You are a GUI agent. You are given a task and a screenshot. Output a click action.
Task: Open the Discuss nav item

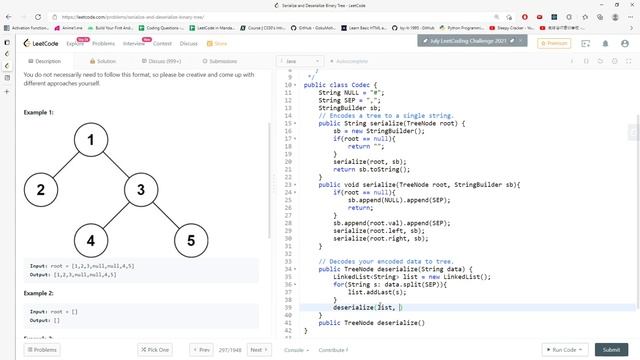pyautogui.click(x=189, y=44)
